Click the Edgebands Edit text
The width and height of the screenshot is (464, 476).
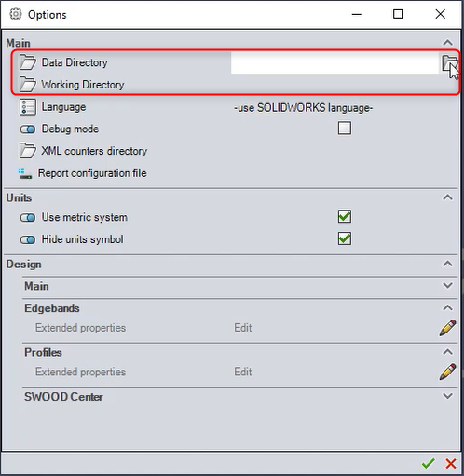243,328
